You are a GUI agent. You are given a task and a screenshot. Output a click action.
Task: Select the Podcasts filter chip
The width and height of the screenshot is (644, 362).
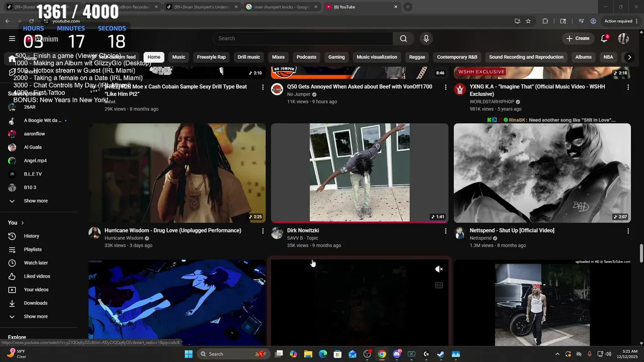[306, 57]
